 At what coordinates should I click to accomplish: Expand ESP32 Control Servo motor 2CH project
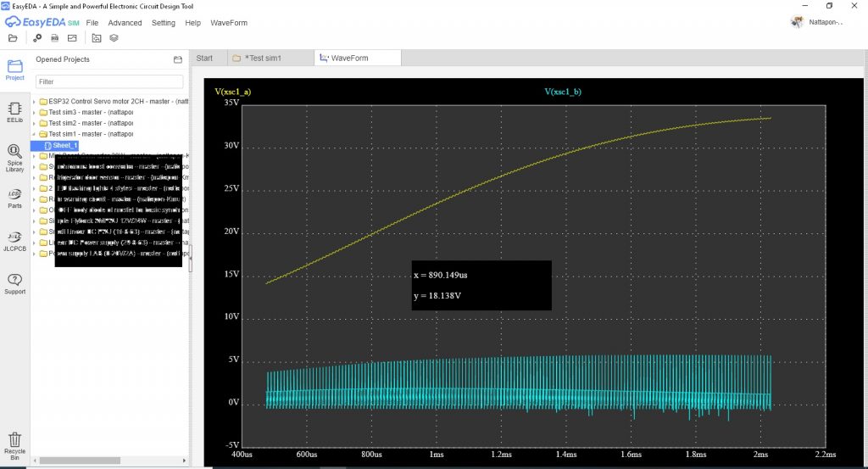click(34, 102)
